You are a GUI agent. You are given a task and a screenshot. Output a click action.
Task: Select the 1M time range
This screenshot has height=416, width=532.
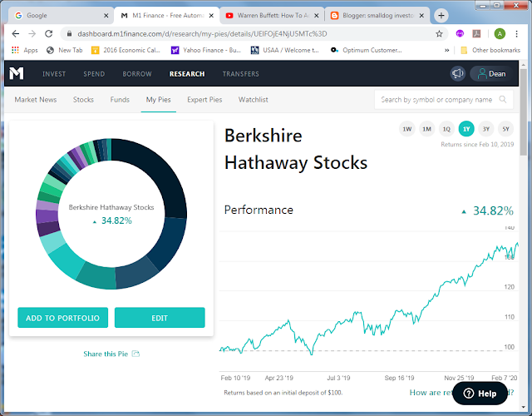coord(426,129)
